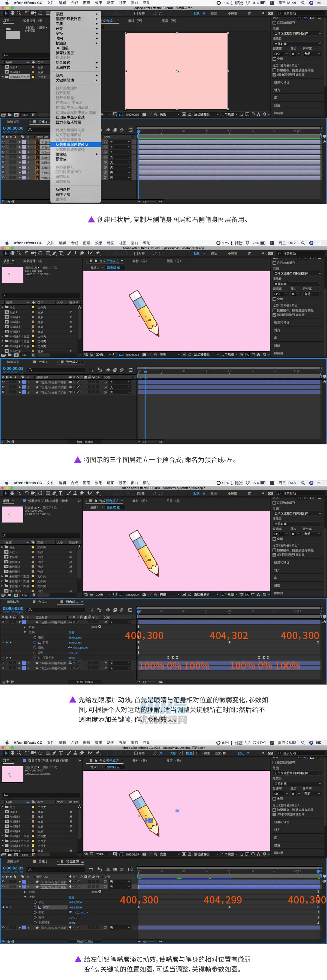Pick the Hand tool in the 18:55 window toolbar

pos(12,13)
